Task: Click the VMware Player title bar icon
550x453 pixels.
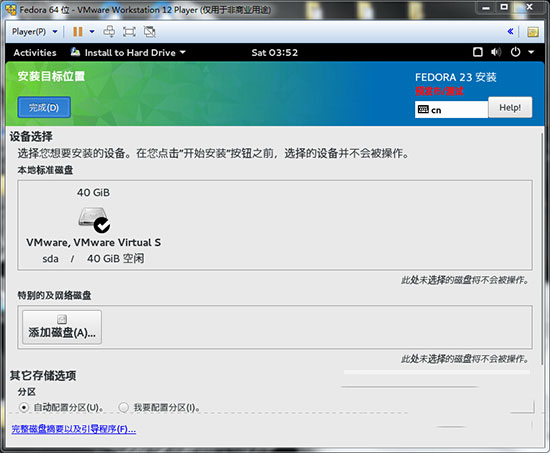Action: (11, 10)
